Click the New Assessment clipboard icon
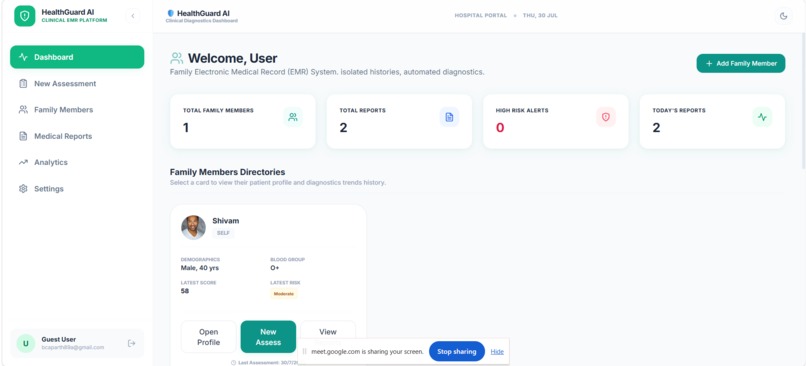This screenshot has width=806, height=366. pos(23,83)
